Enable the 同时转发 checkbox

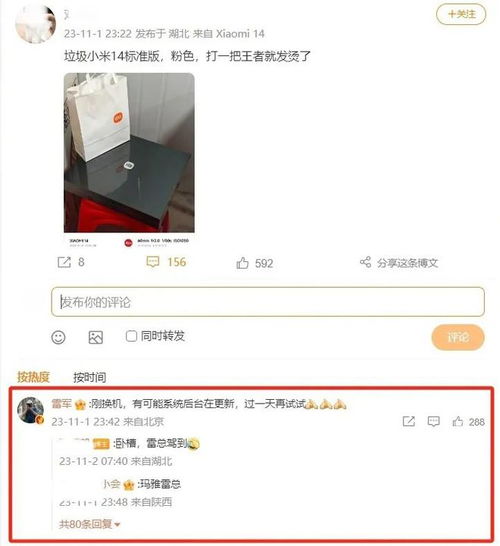(x=131, y=336)
